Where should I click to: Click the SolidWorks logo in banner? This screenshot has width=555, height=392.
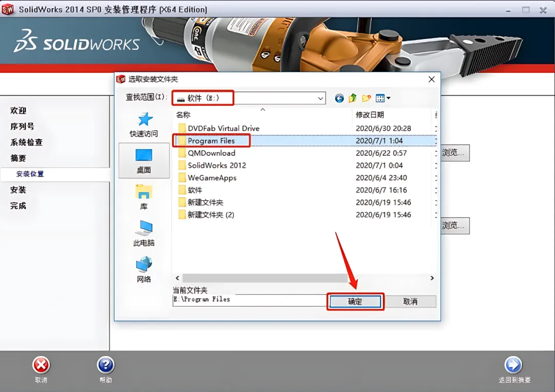(77, 42)
